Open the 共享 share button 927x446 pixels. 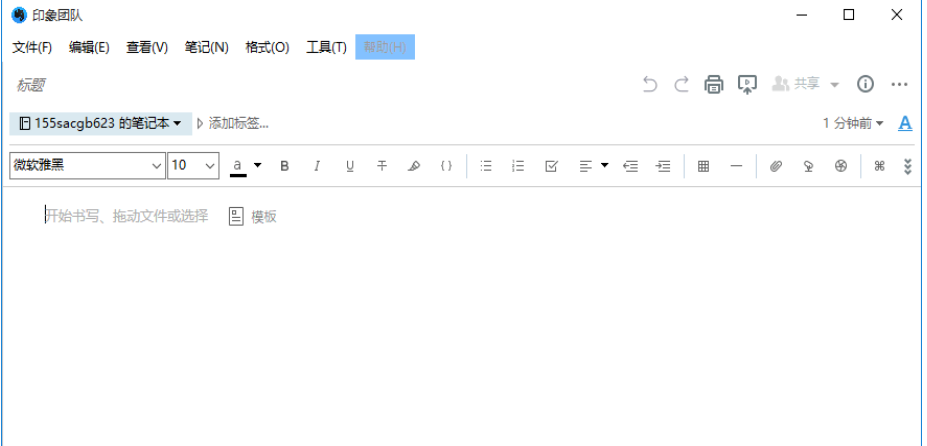[796, 84]
